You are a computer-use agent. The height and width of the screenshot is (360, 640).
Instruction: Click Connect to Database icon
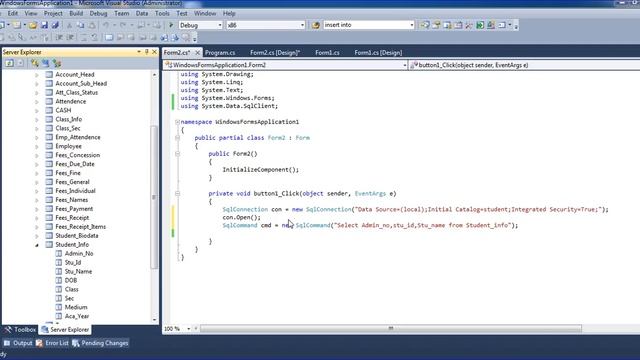[35, 63]
